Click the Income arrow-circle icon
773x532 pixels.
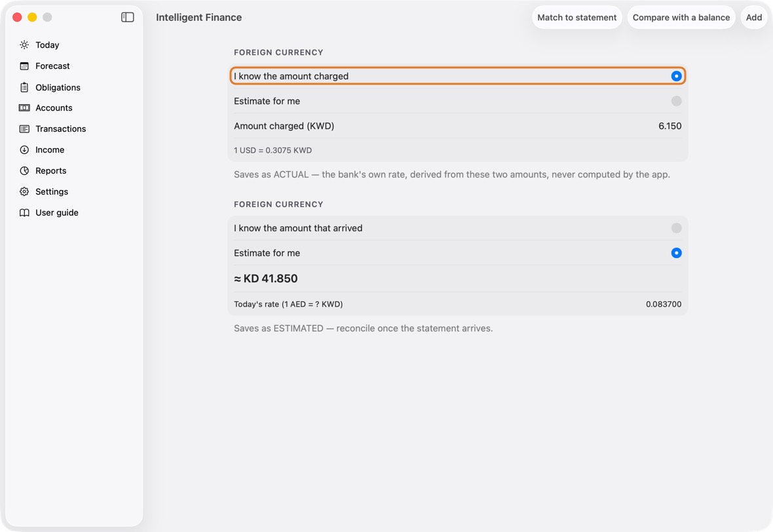pos(24,150)
